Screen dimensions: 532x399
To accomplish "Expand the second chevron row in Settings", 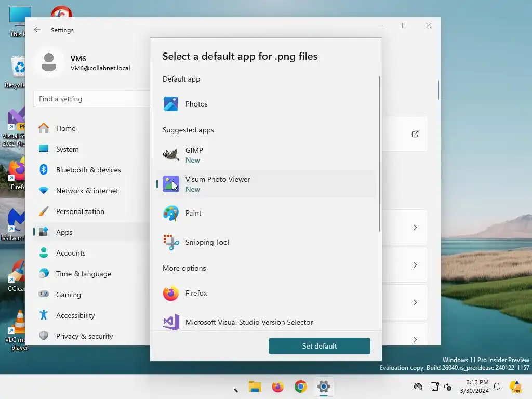I will (415, 265).
